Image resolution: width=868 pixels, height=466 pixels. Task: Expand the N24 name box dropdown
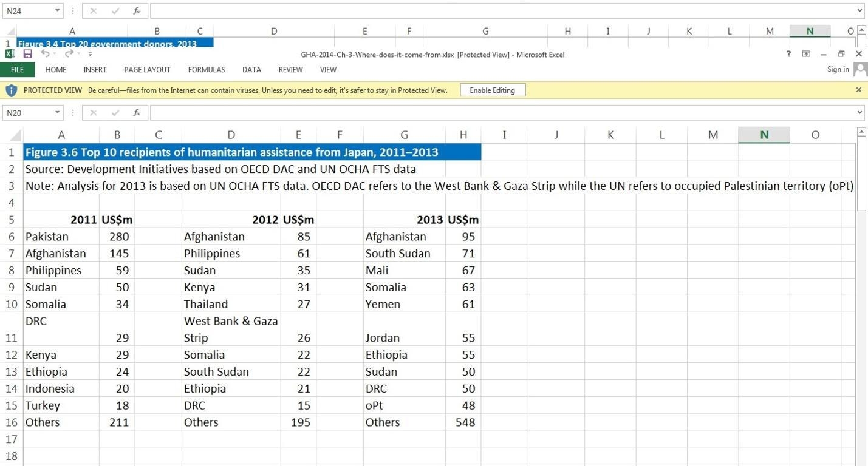tap(57, 11)
